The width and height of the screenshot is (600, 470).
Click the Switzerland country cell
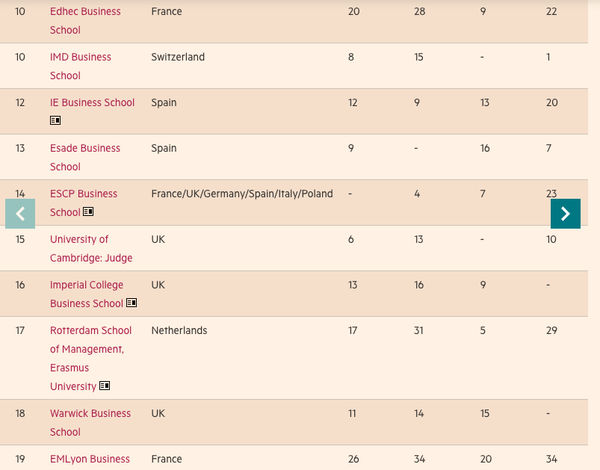pos(177,57)
